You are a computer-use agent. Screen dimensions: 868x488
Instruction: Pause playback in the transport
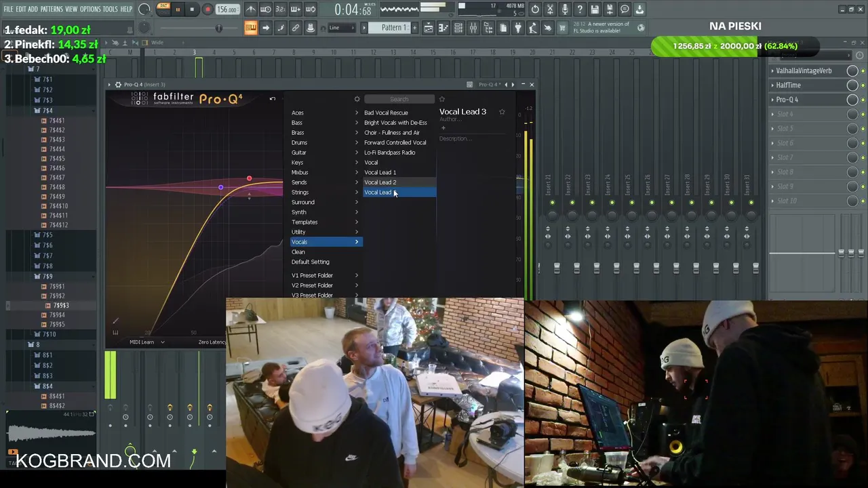(x=178, y=9)
